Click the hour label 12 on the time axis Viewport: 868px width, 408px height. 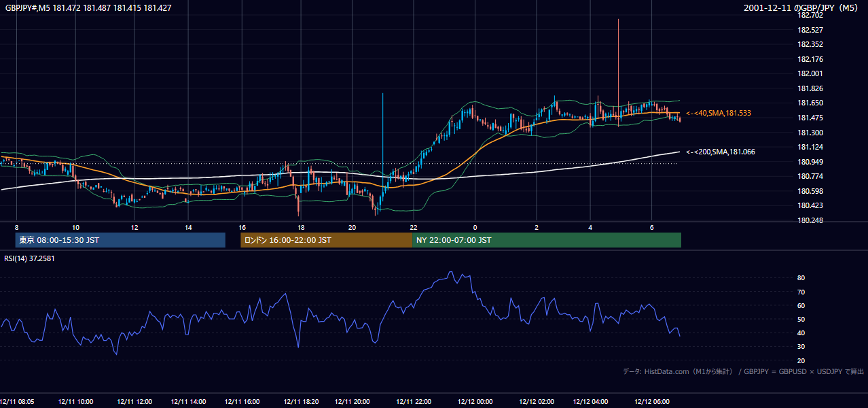(x=134, y=227)
